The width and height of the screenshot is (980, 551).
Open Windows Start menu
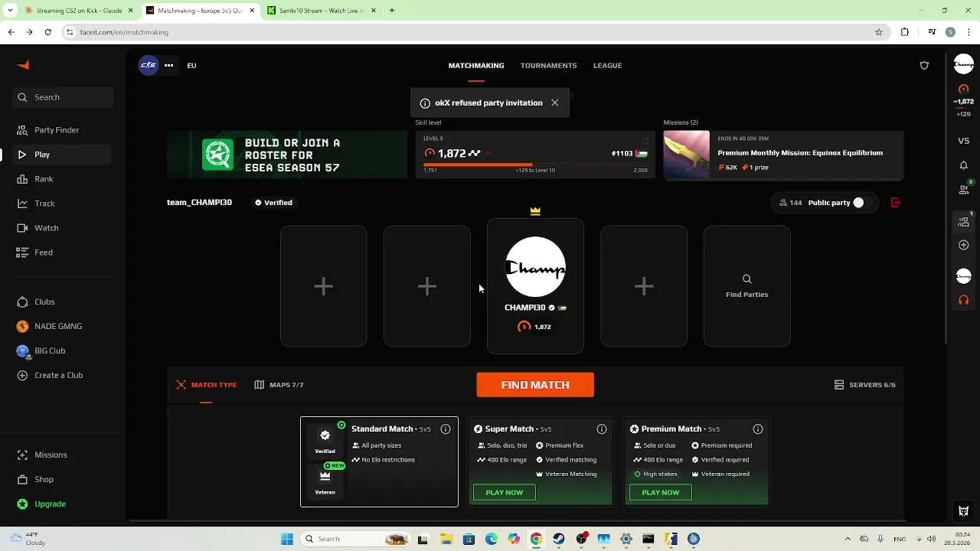[x=287, y=539]
